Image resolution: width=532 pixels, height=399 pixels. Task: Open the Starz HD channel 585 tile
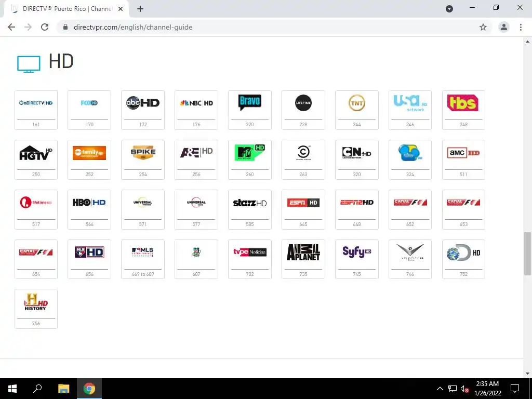tap(250, 209)
